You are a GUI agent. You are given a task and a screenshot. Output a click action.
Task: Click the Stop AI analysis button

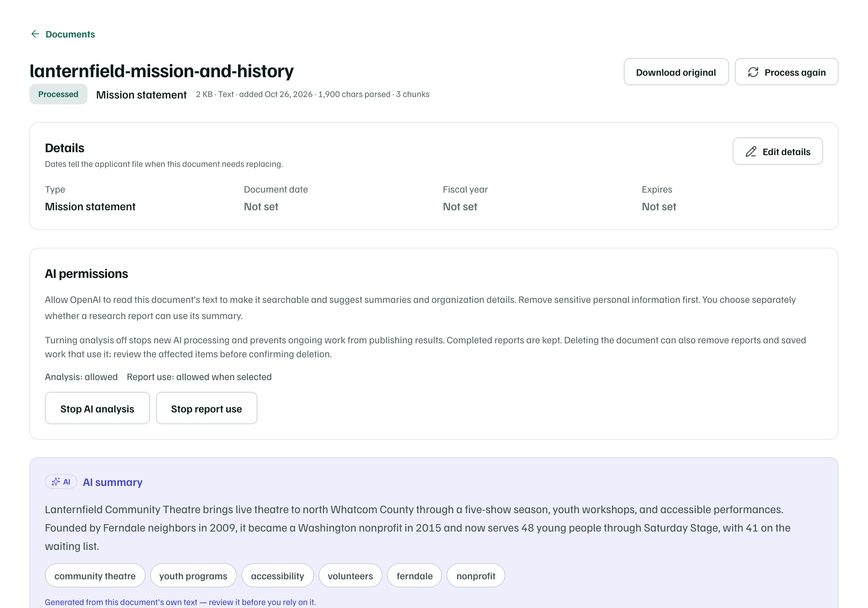(x=97, y=408)
